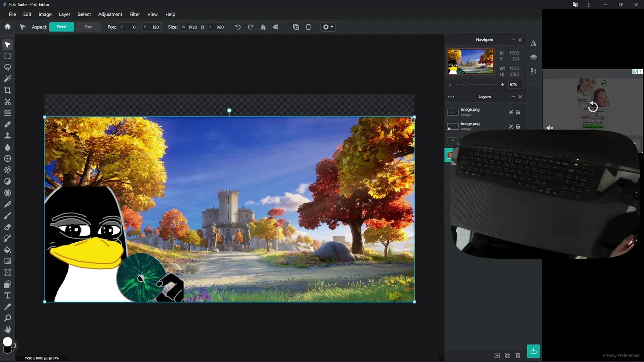This screenshot has width=644, height=362.
Task: Close the Navigate panel
Action: tap(520, 40)
